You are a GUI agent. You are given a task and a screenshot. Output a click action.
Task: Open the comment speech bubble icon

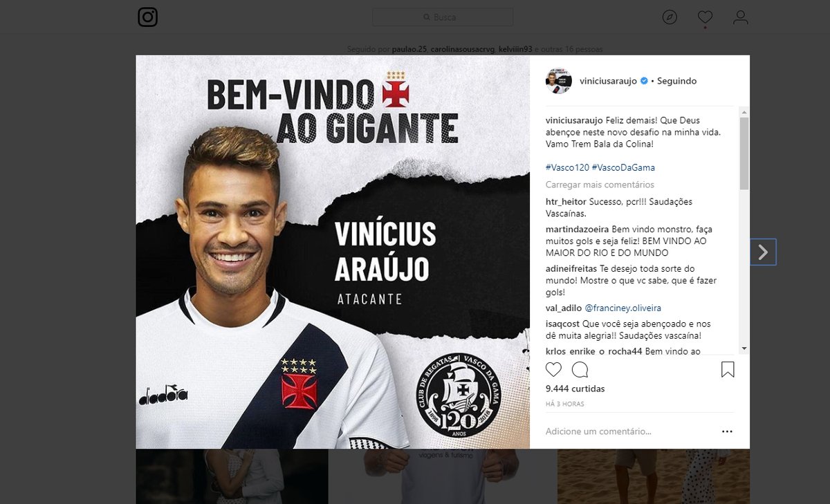pyautogui.click(x=580, y=369)
